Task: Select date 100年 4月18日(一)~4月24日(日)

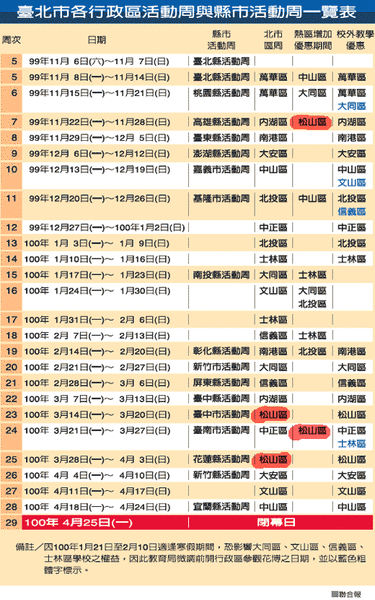Action: 97,507
